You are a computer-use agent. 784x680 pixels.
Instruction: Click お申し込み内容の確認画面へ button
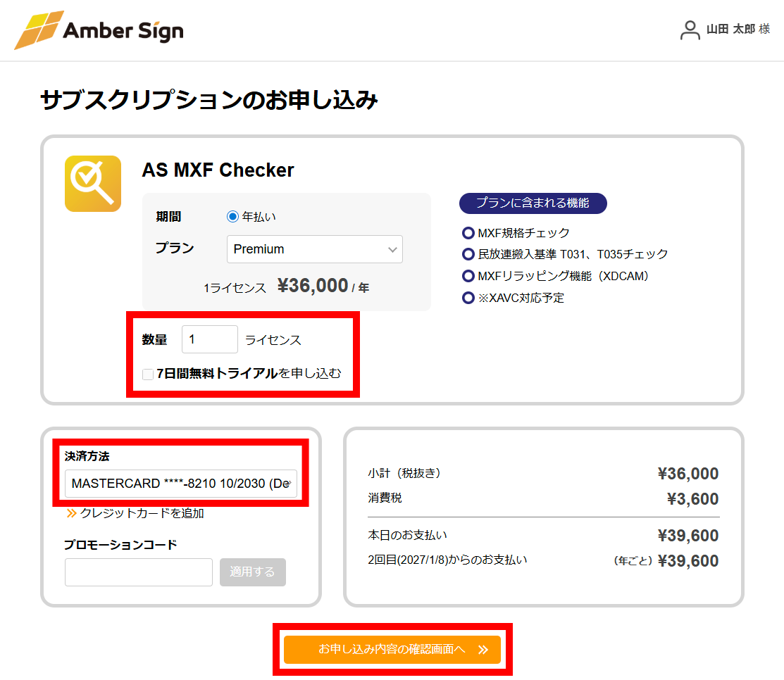[x=393, y=650]
